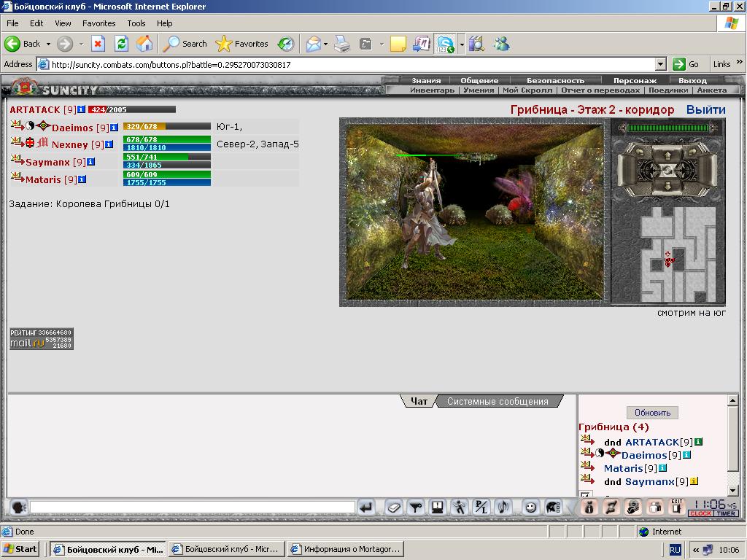747x560 pixels.
Task: Click the speaking head icon left of chat input
Action: click(18, 507)
